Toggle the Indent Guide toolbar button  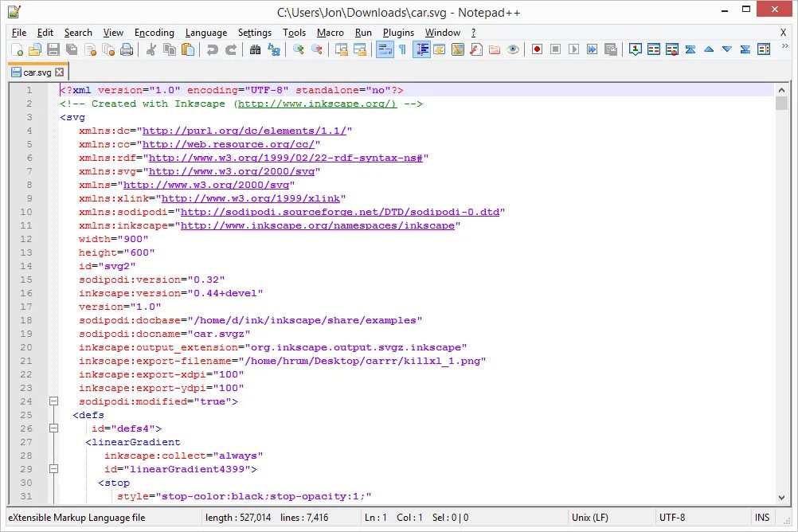(421, 49)
